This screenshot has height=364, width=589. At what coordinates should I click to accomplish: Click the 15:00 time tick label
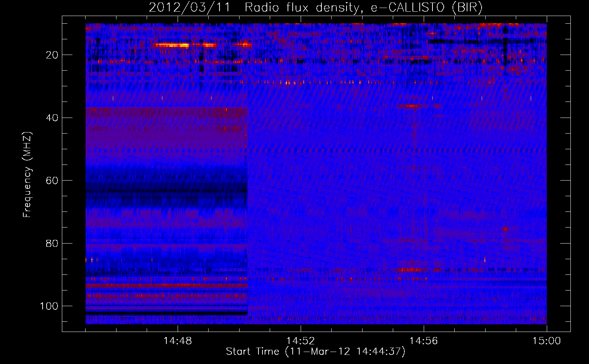click(x=547, y=341)
